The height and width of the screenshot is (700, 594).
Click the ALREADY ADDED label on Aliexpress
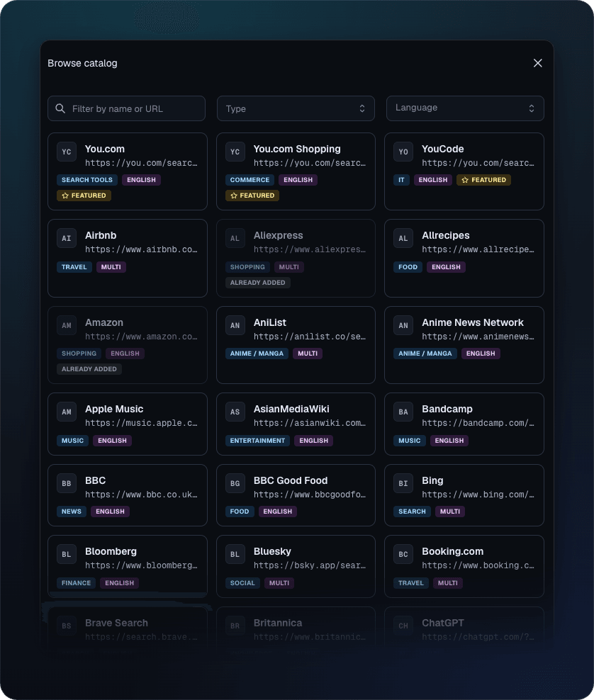pos(258,283)
